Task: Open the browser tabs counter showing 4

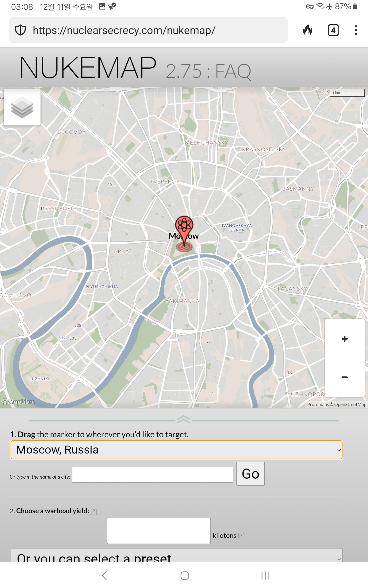Action: coord(333,30)
